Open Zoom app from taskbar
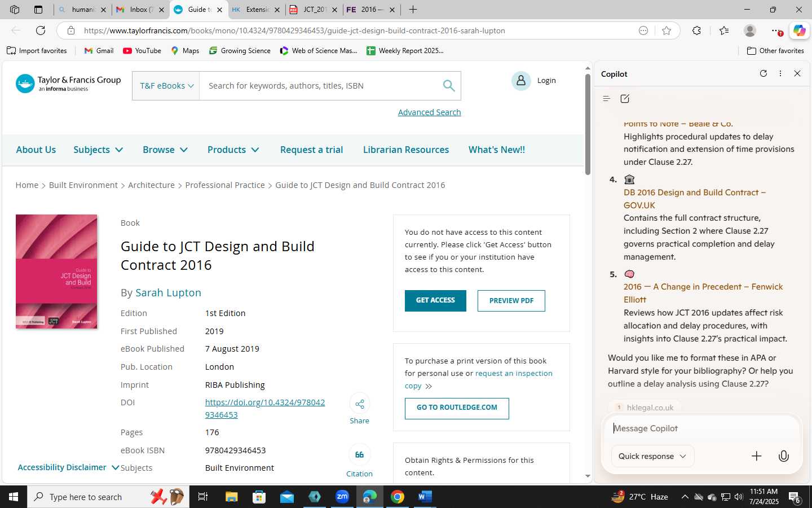Screen dimensions: 812x508 [342, 497]
